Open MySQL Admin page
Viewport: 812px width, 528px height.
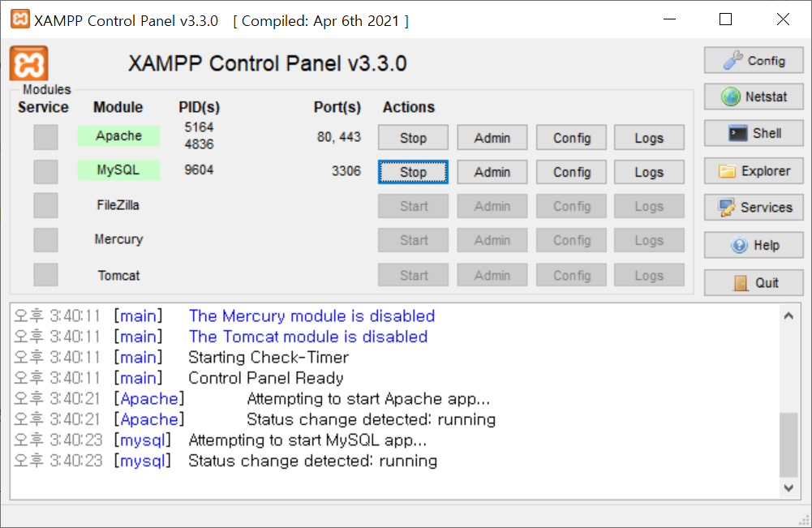pyautogui.click(x=492, y=172)
